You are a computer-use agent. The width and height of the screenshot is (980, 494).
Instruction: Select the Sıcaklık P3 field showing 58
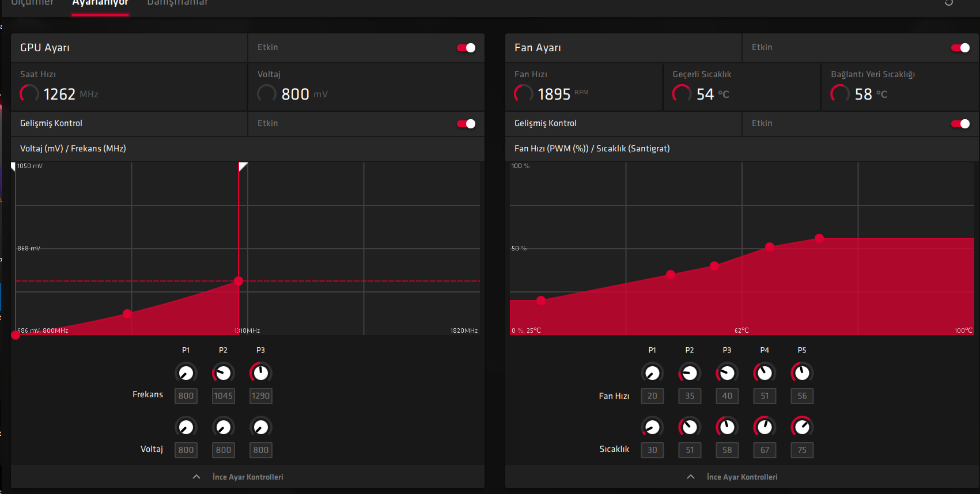click(727, 450)
